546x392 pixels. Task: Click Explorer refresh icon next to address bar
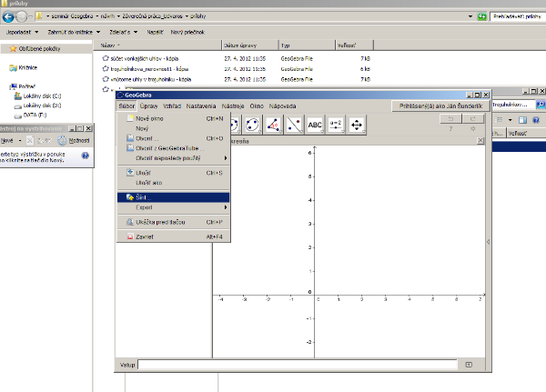482,16
